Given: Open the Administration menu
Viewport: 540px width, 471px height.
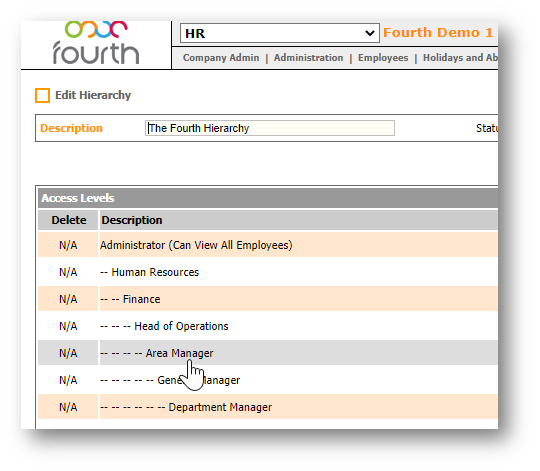Looking at the screenshot, I should click(308, 57).
